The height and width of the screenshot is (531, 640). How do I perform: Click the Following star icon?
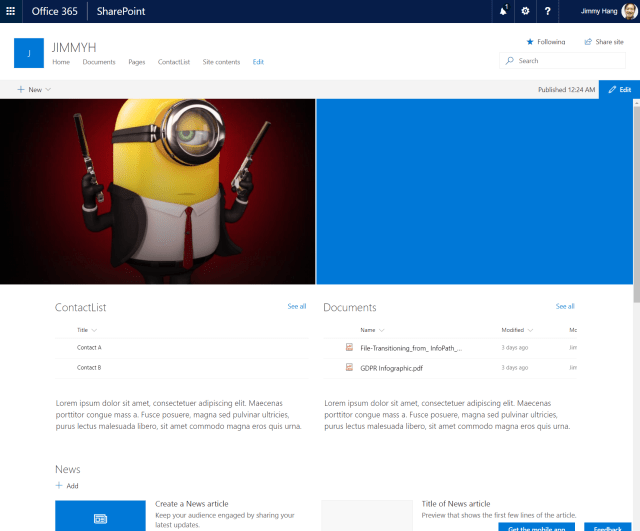pyautogui.click(x=530, y=42)
